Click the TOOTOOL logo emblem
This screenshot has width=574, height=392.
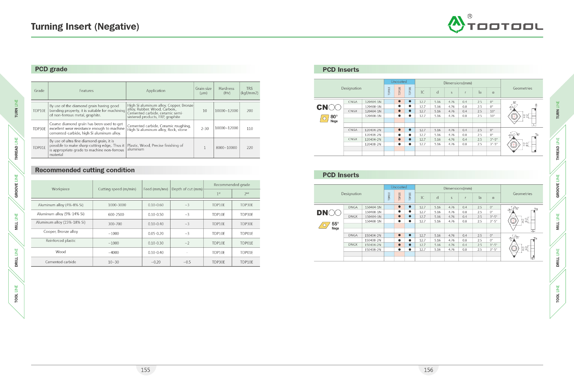point(456,24)
